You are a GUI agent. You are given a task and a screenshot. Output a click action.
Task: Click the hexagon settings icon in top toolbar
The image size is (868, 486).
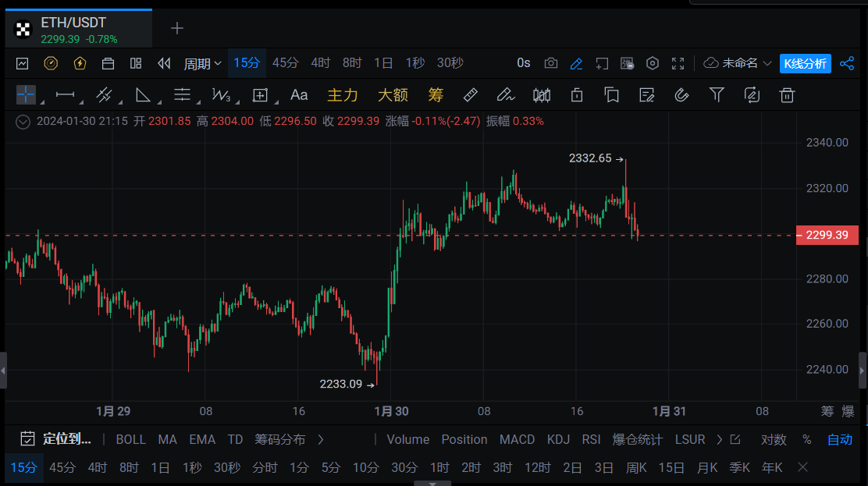point(653,63)
